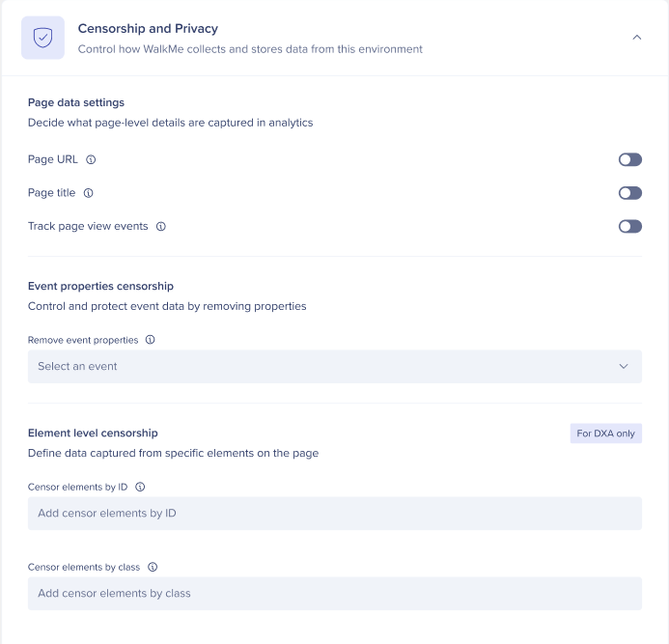Click the Censorship and Privacy header title
The height and width of the screenshot is (644, 669).
point(148,29)
